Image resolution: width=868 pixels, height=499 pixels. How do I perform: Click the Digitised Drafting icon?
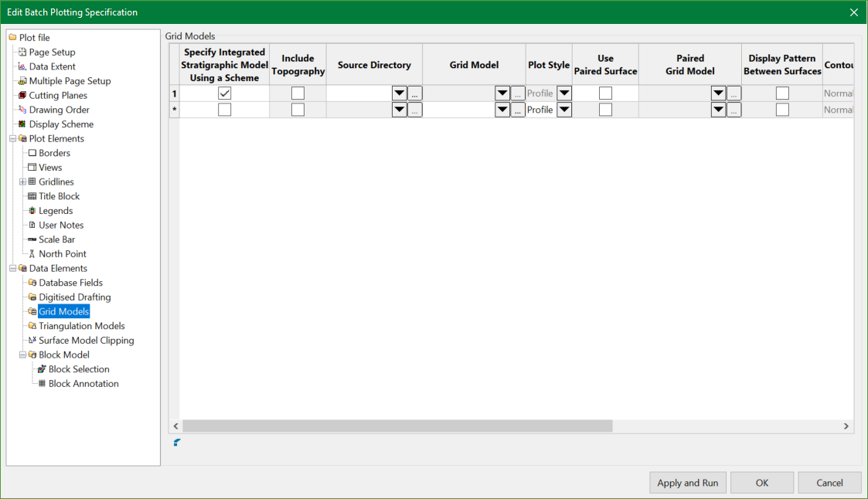pos(32,297)
